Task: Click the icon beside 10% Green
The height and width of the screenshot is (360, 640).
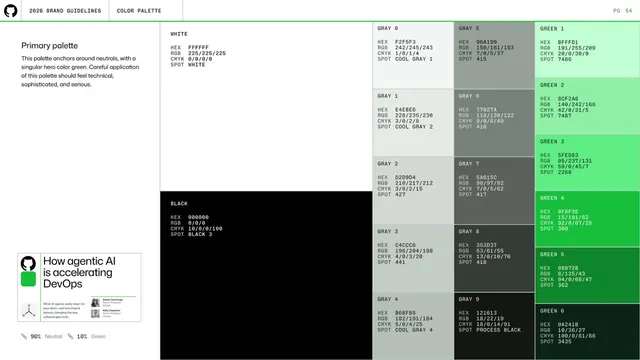Action: pos(71,336)
